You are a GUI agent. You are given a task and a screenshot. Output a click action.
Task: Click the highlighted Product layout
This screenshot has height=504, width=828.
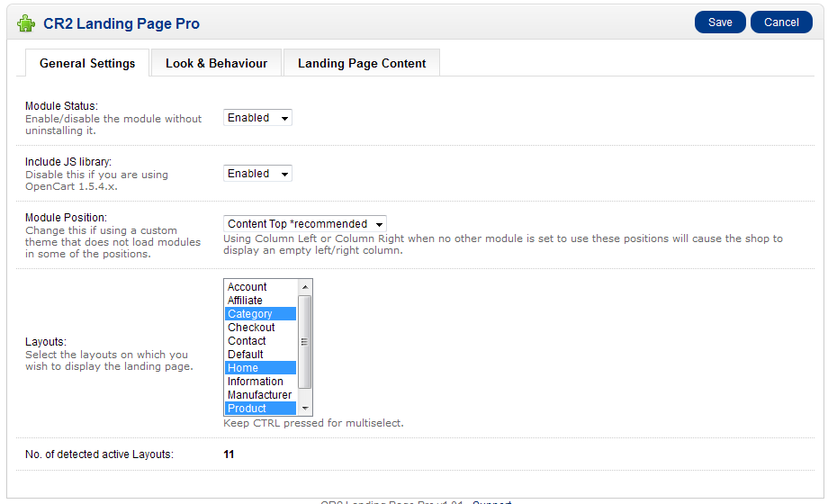pos(260,409)
